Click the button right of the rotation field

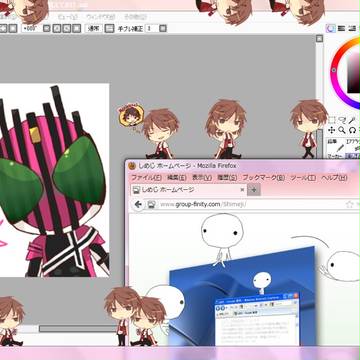coord(47,29)
